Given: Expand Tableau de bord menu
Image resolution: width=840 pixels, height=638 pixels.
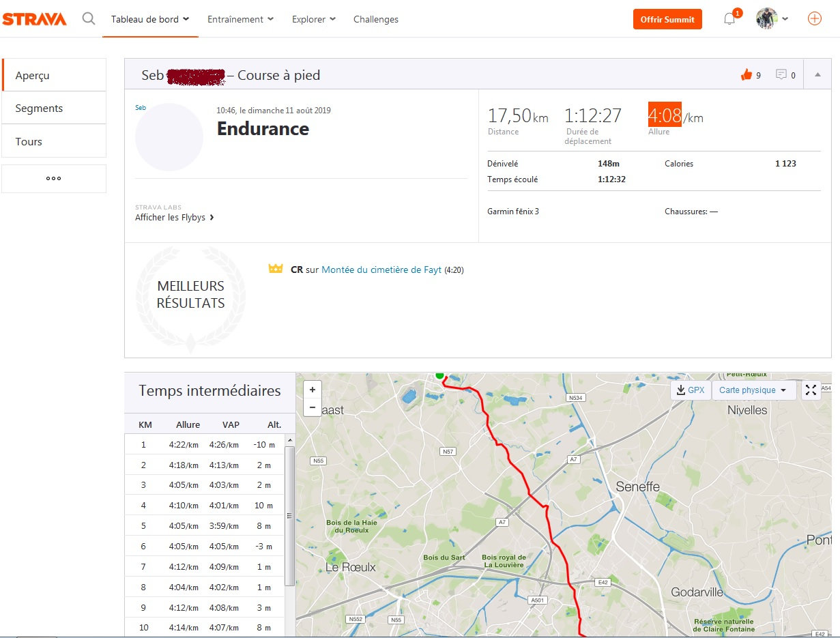Looking at the screenshot, I should [x=150, y=19].
